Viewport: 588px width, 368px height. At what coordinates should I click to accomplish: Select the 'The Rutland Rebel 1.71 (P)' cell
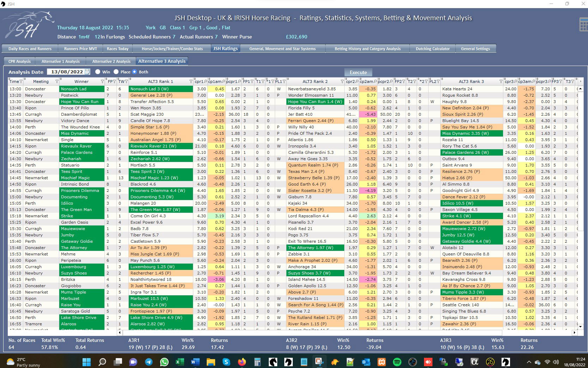pyautogui.click(x=315, y=318)
